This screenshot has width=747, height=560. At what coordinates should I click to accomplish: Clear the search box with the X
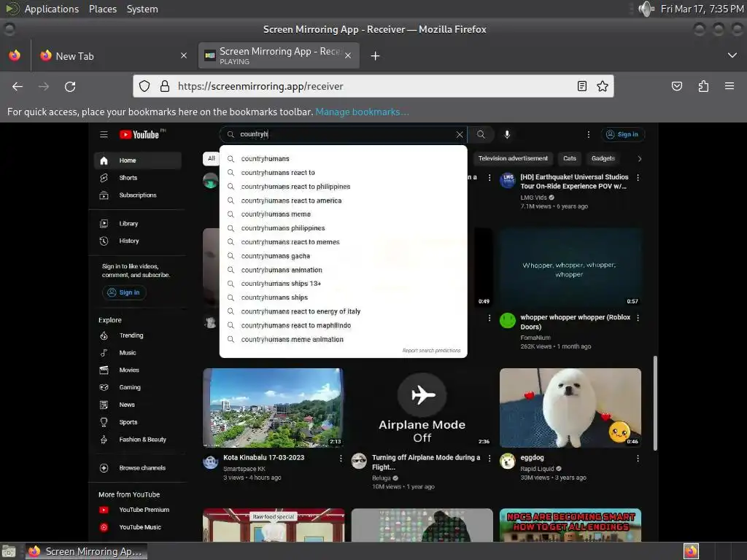[x=460, y=135]
